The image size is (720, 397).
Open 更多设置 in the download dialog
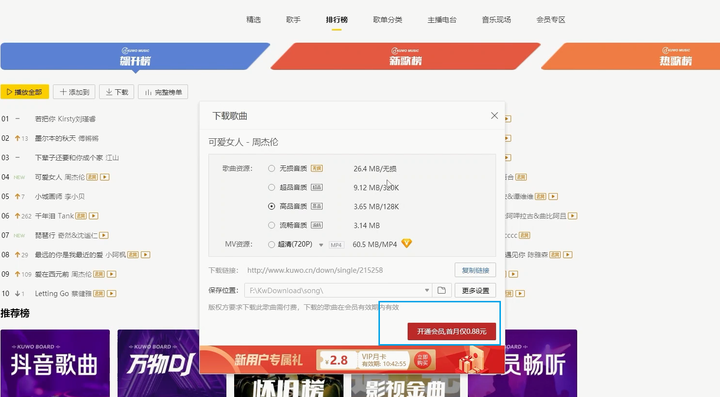[x=475, y=291]
